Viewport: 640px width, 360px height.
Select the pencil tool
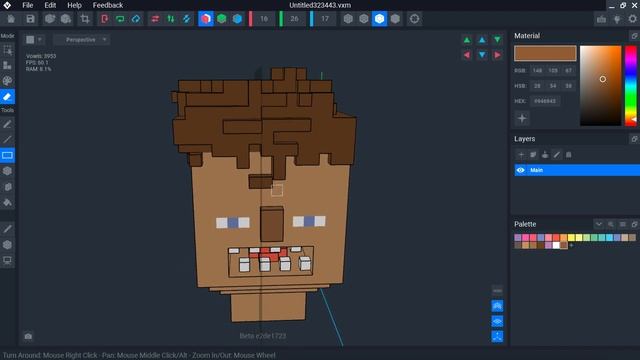[7, 124]
